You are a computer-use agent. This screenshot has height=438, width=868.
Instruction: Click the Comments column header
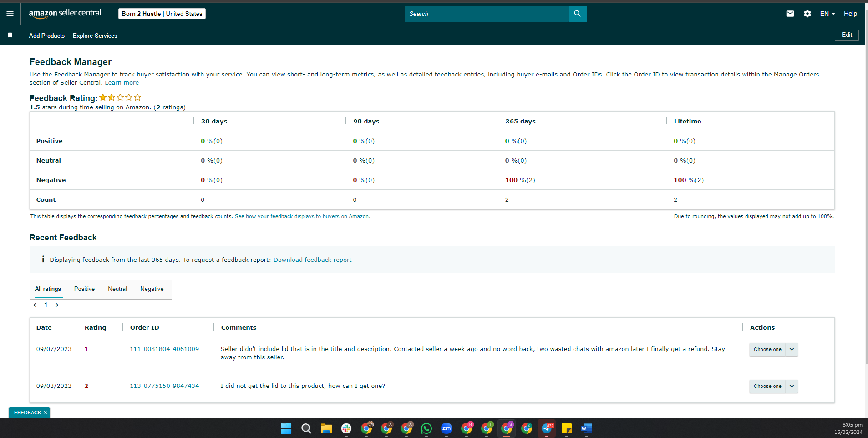239,327
